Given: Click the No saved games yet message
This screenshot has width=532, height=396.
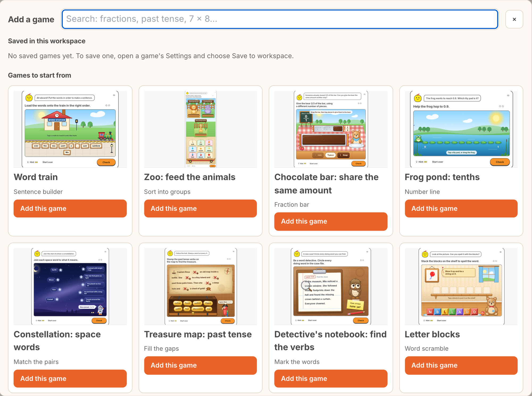Looking at the screenshot, I should (151, 56).
